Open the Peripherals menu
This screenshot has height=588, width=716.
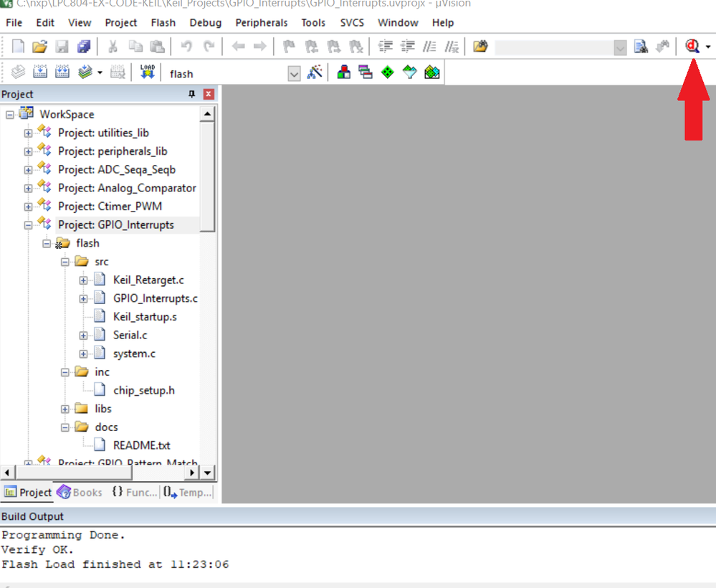point(261,22)
